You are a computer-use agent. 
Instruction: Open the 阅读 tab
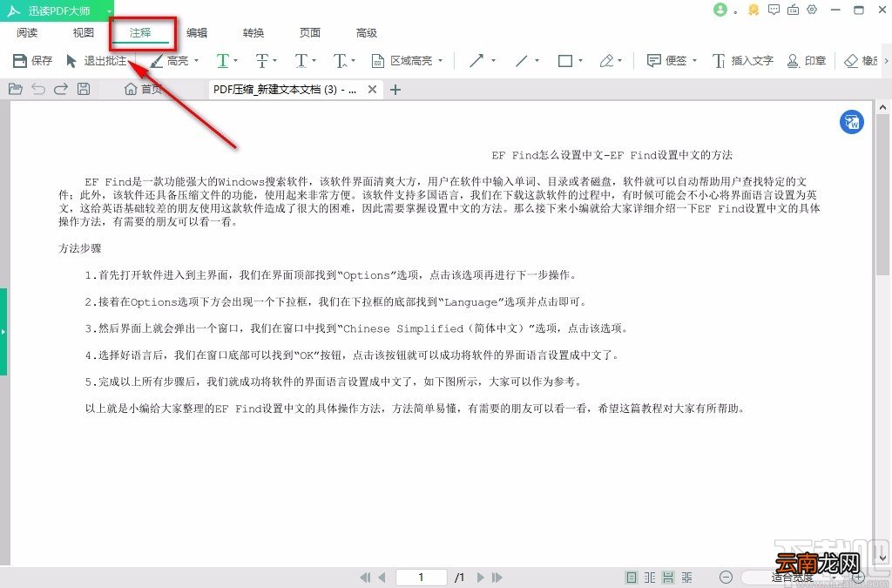click(27, 33)
